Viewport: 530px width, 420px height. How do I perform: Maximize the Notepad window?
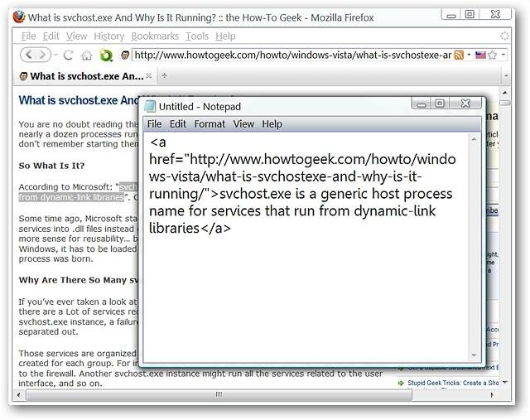[x=440, y=103]
